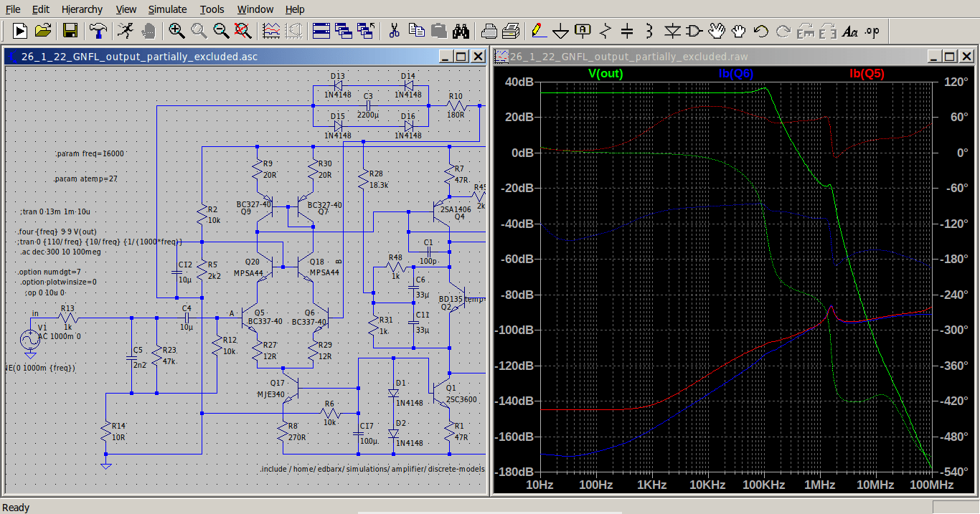Image resolution: width=980 pixels, height=514 pixels.
Task: Click the .param atemp=27 directive
Action: pos(85,179)
